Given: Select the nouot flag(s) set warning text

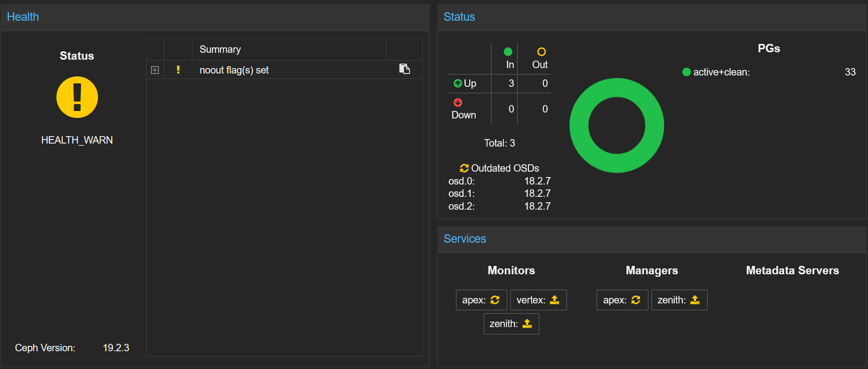Looking at the screenshot, I should 234,70.
